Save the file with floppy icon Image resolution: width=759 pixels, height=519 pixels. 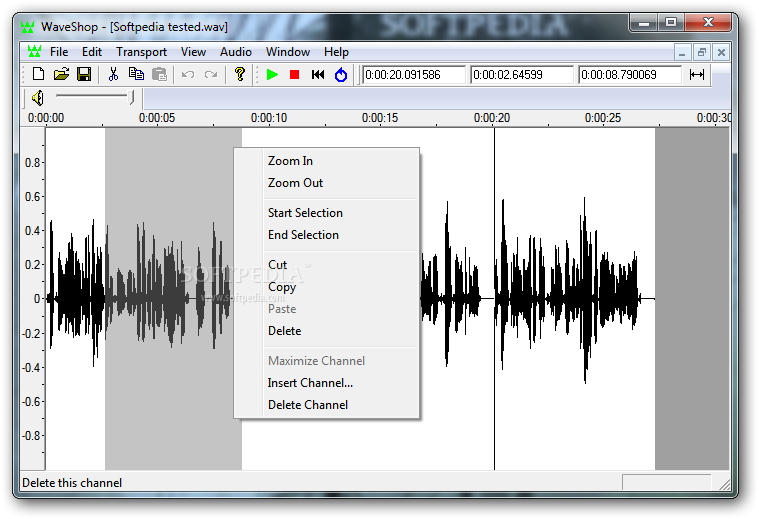pos(84,74)
